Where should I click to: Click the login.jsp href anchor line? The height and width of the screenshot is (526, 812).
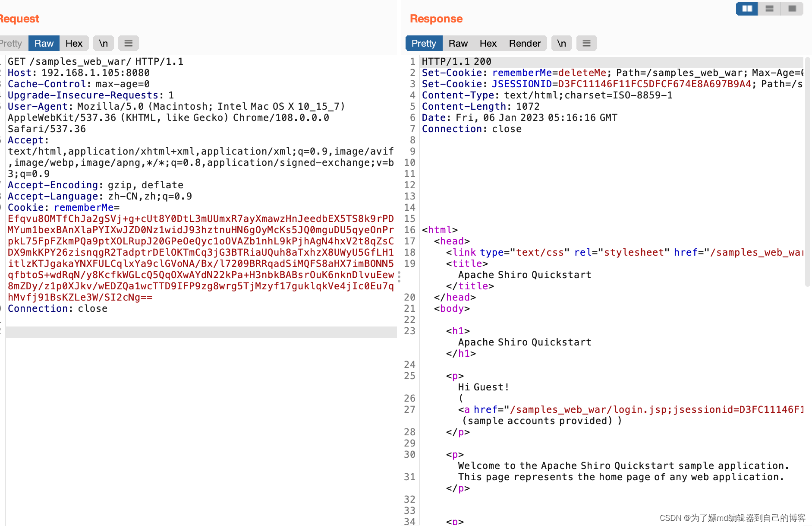631,409
